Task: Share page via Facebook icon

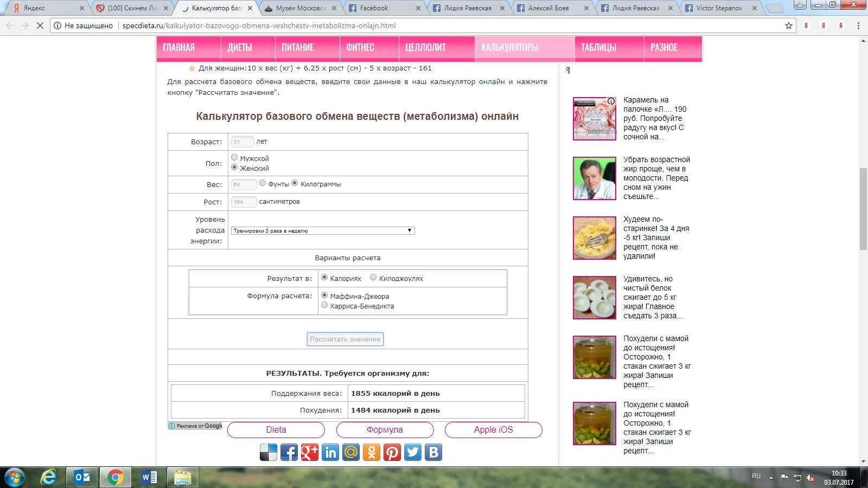Action: click(289, 452)
